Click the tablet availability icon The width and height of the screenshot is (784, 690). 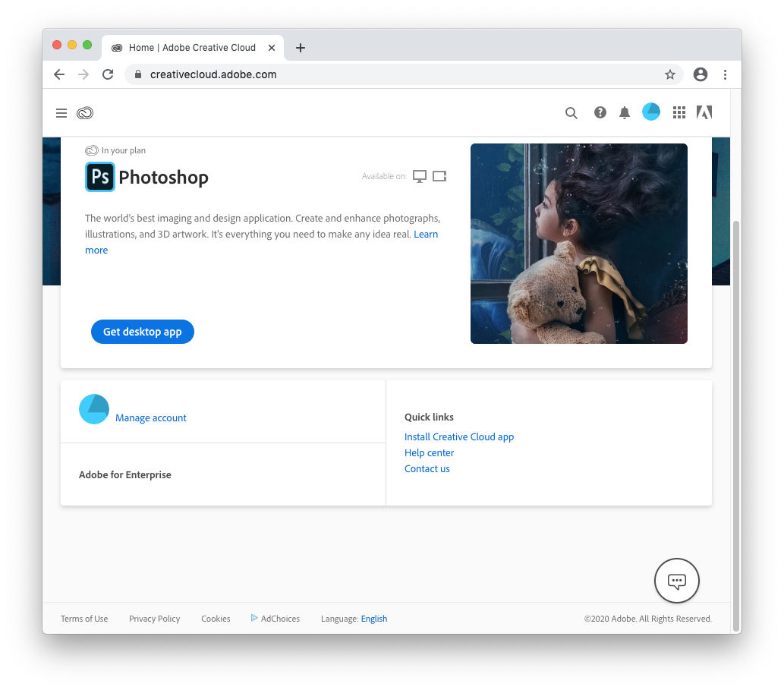point(439,176)
